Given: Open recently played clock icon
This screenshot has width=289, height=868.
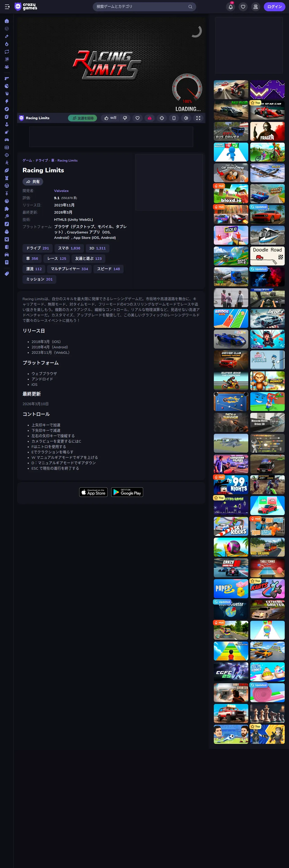Looking at the screenshot, I should [7, 29].
